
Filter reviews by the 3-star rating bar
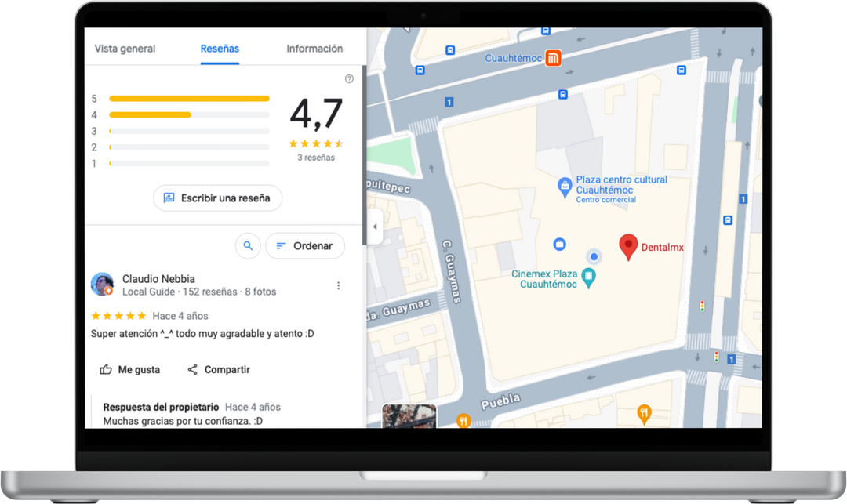click(x=189, y=131)
